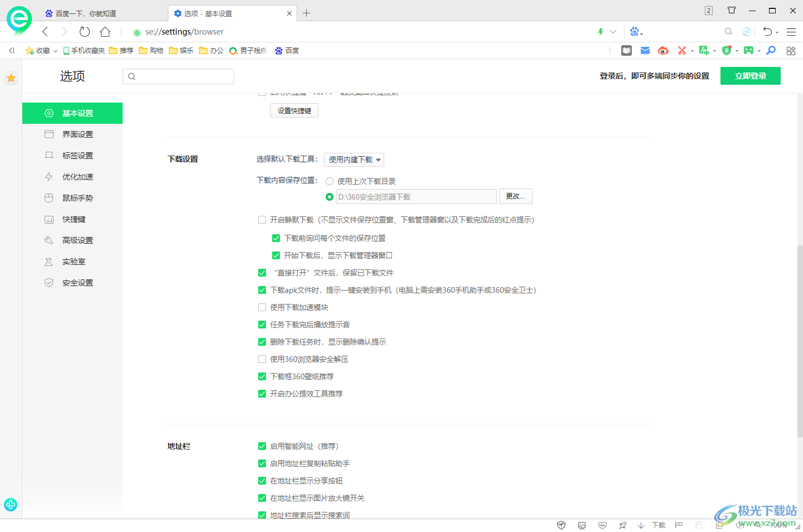This screenshot has height=532, width=803.
Task: Expand the chevron beside lightning icon
Action: click(613, 32)
